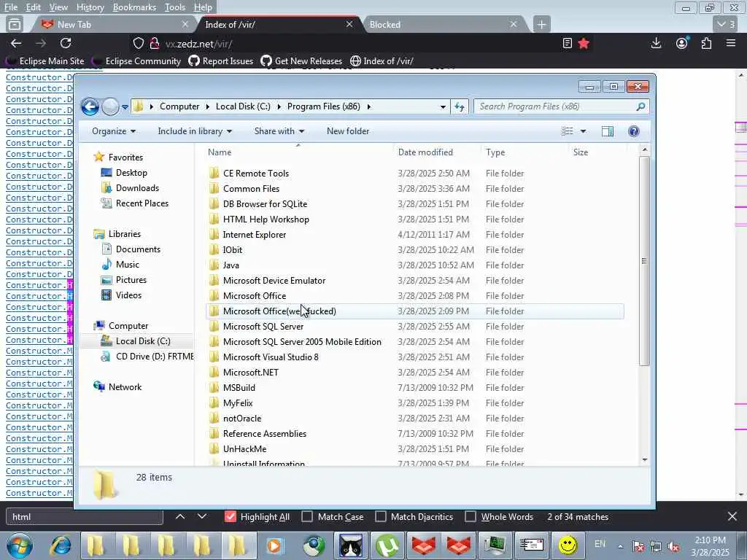
Task: Open recent pages dropdown arrow
Action: (125, 107)
